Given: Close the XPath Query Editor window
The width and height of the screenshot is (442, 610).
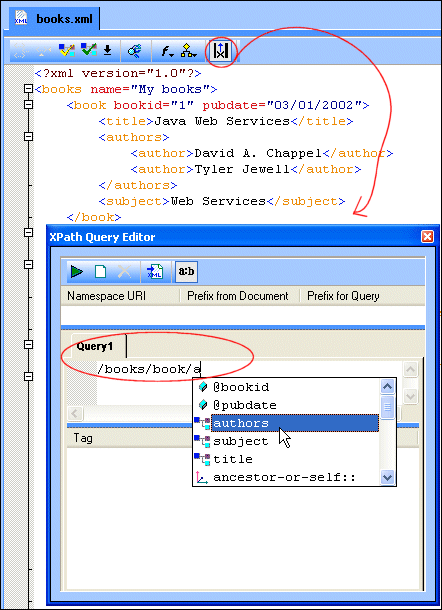Looking at the screenshot, I should pos(427,237).
